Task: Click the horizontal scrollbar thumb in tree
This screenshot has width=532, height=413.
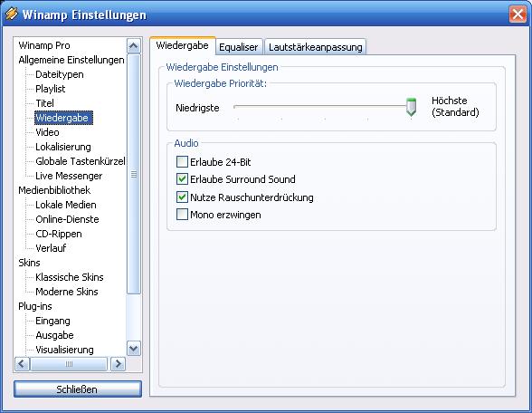Action: (69, 364)
